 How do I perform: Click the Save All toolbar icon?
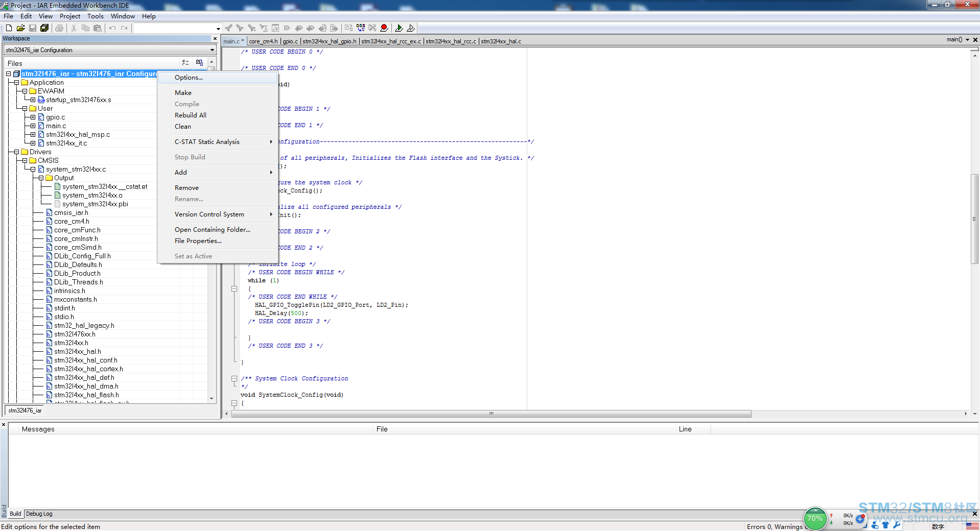pyautogui.click(x=44, y=28)
